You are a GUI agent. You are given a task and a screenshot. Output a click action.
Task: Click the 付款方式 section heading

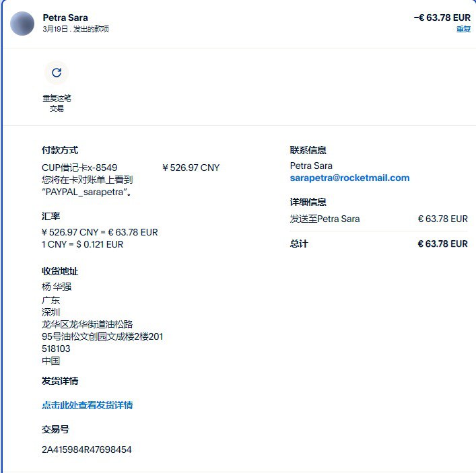60,150
